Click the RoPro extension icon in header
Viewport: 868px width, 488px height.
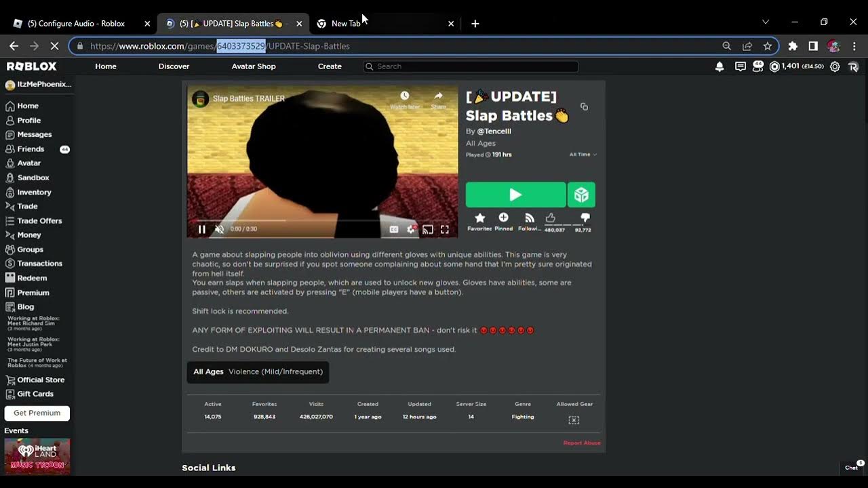(x=853, y=66)
